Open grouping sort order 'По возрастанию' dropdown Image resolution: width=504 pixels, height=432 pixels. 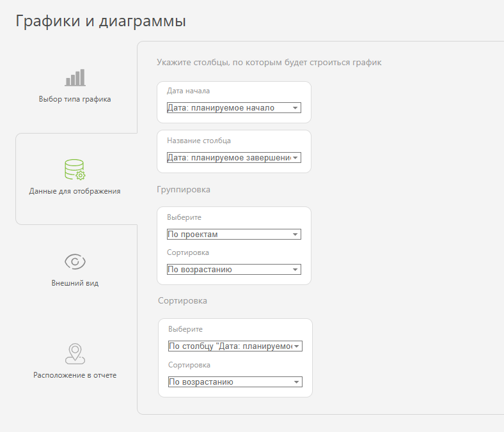point(234,269)
